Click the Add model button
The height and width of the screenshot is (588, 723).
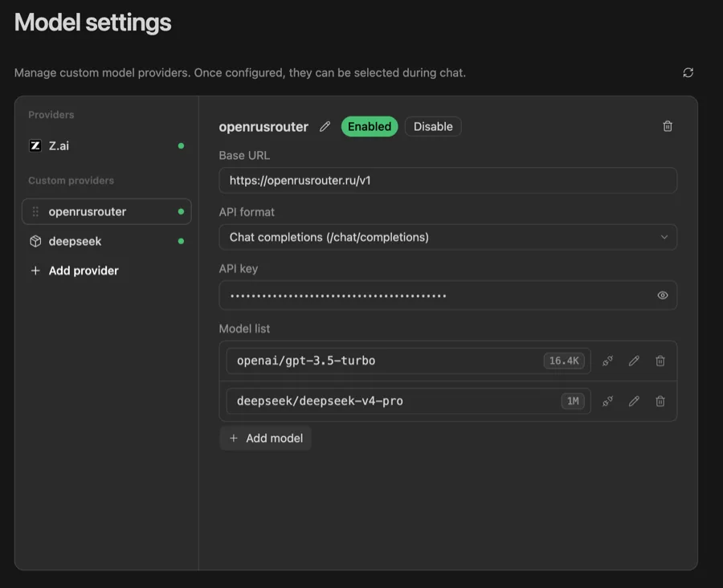pos(266,438)
